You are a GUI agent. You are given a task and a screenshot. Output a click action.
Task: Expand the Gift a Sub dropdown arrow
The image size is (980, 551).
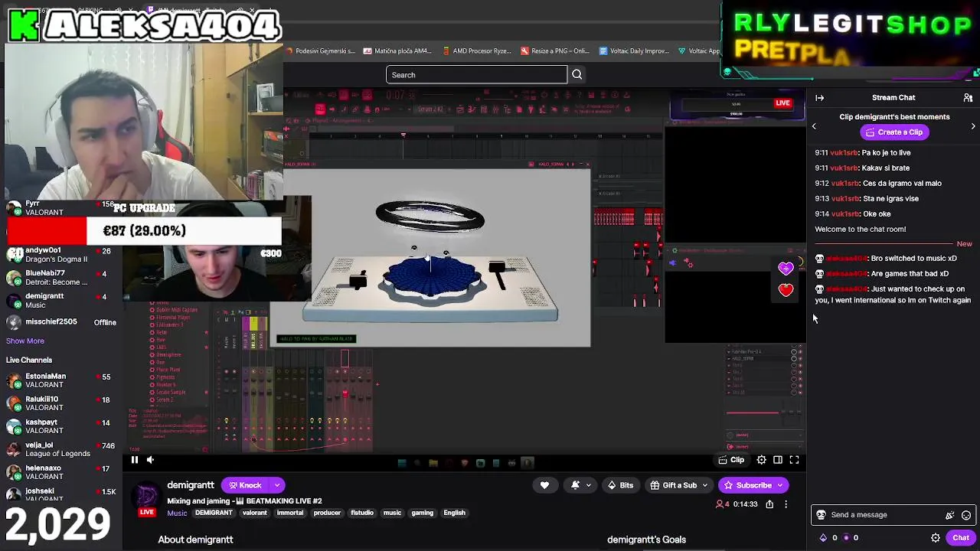point(705,485)
